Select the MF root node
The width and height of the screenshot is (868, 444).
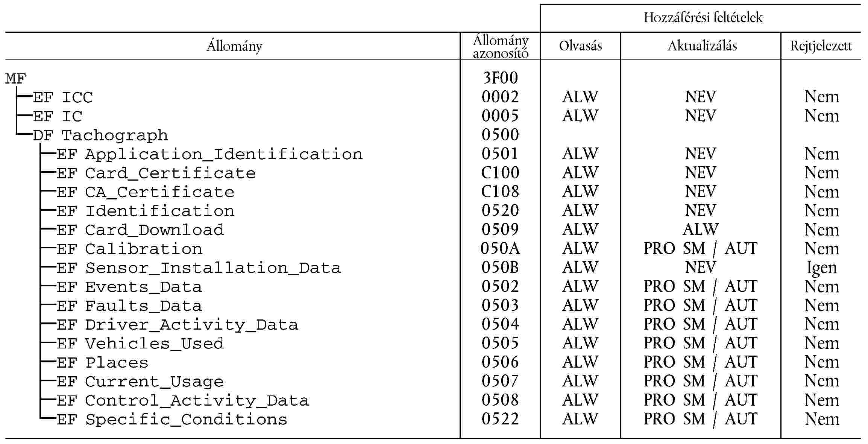point(15,79)
